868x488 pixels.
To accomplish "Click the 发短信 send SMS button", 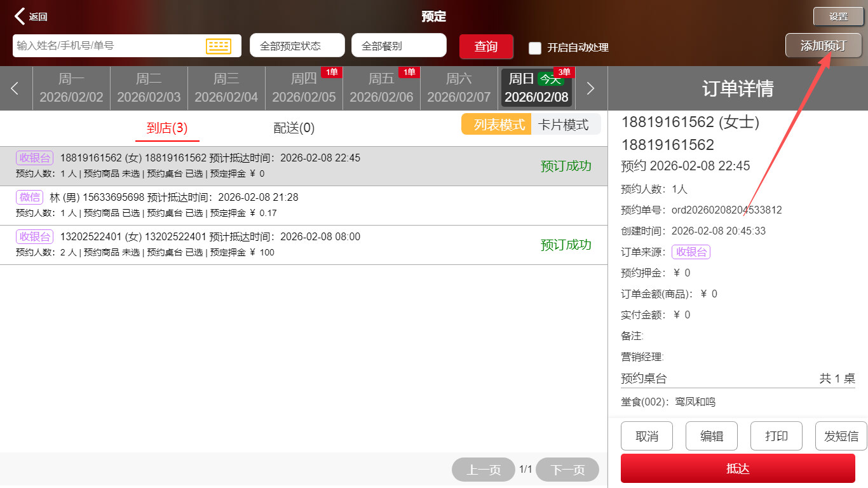I will point(841,436).
